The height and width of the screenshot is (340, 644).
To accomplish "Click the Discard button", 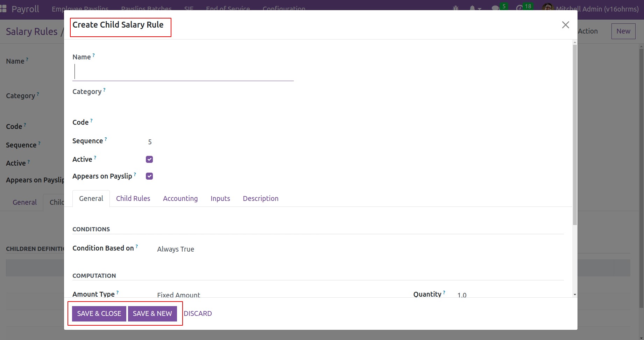I will (x=198, y=313).
